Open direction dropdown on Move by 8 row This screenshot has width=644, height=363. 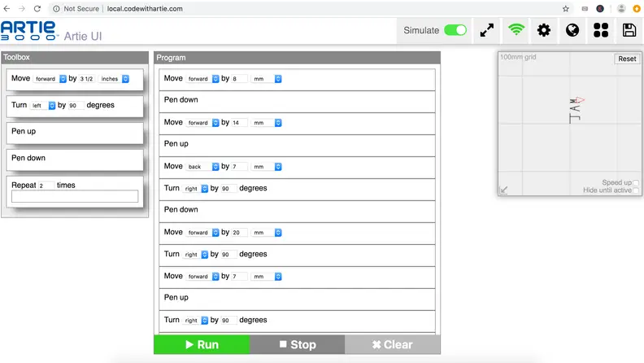pyautogui.click(x=202, y=79)
